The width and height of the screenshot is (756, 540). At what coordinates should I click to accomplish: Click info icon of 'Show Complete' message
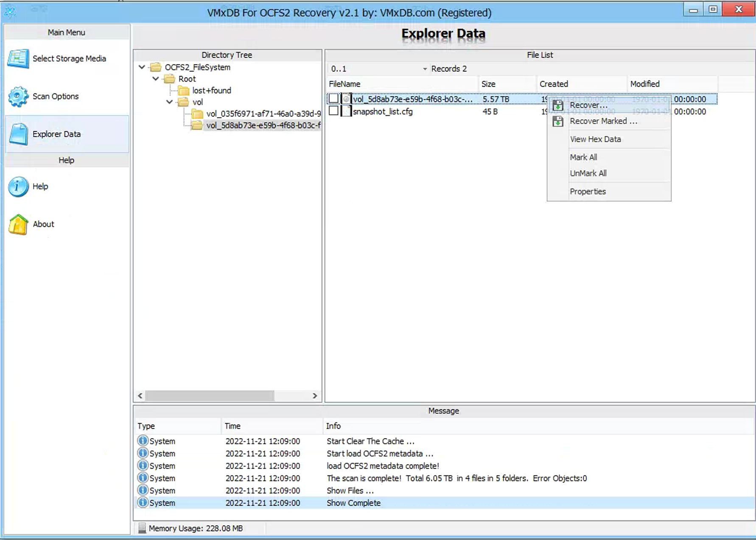point(143,502)
